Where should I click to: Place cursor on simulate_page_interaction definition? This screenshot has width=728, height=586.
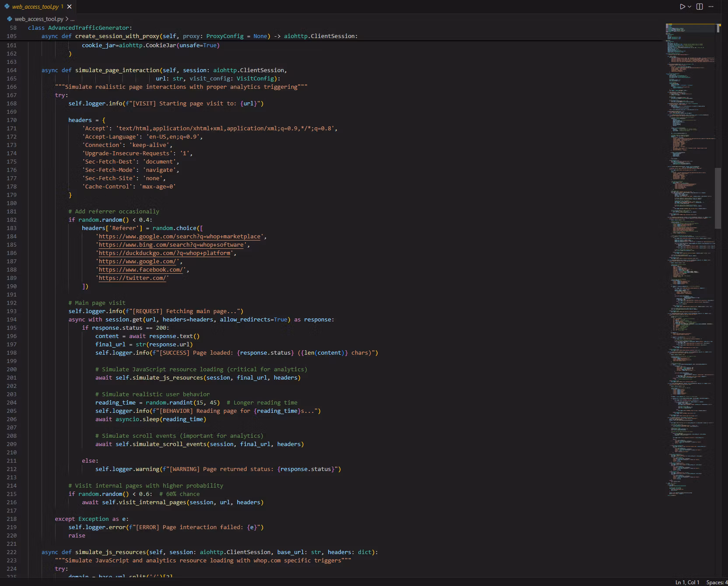tap(117, 70)
